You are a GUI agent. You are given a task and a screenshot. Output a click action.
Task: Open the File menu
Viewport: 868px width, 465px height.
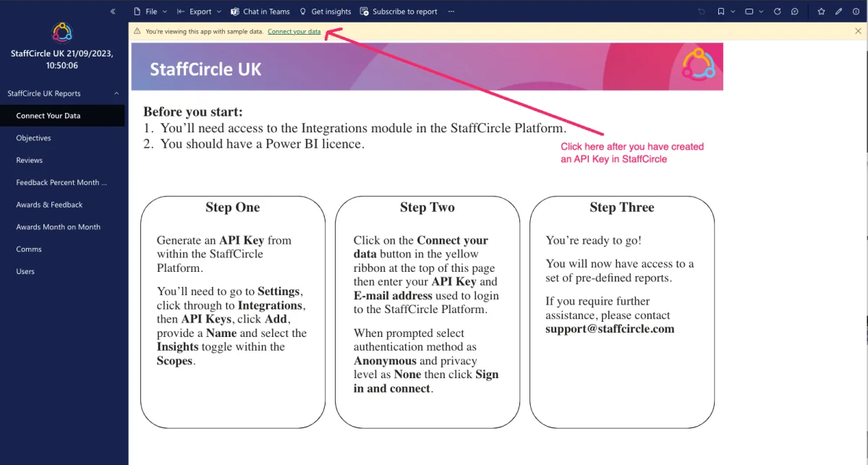[x=150, y=12]
